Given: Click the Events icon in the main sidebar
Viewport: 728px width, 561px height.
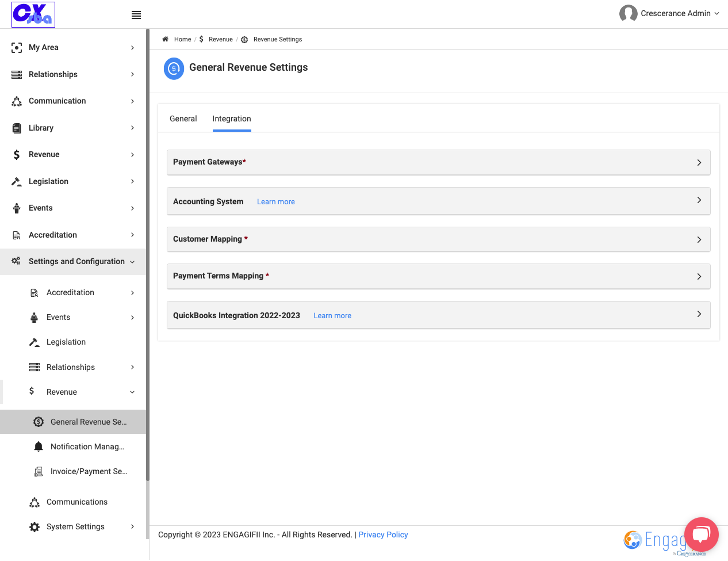Looking at the screenshot, I should [17, 208].
